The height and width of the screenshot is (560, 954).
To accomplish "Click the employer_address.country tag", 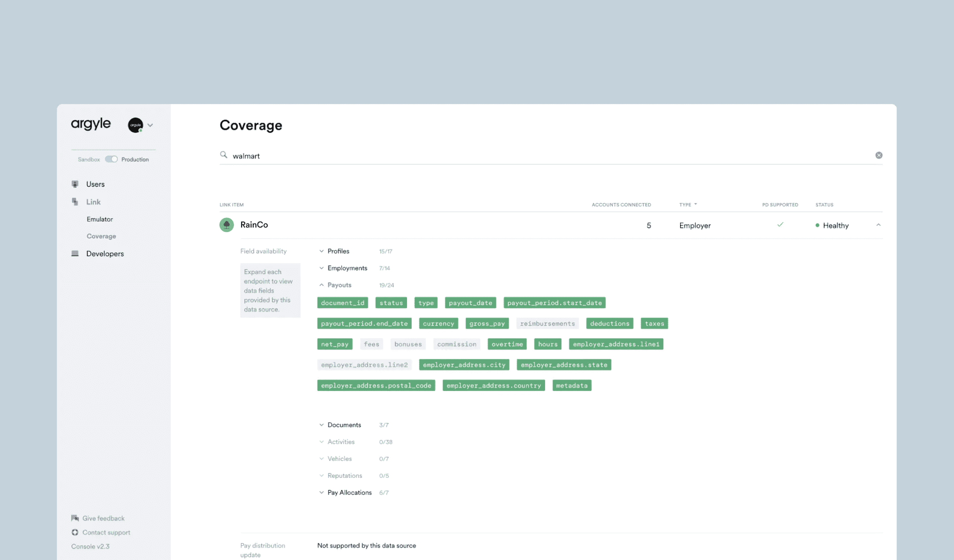I will [x=494, y=386].
